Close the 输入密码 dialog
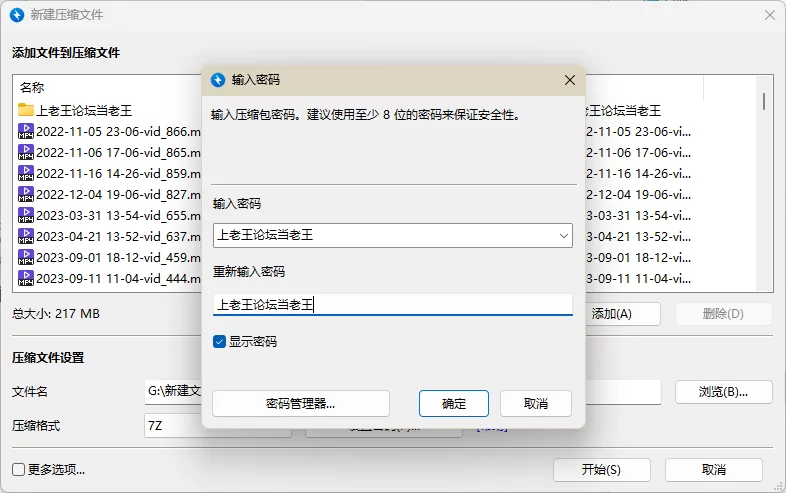786x493 pixels. click(570, 80)
